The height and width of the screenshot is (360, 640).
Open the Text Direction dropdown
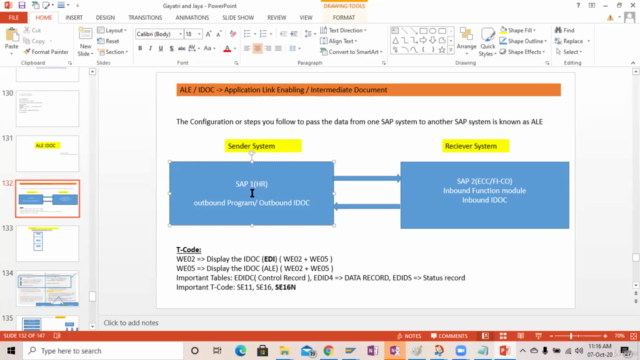[343, 30]
